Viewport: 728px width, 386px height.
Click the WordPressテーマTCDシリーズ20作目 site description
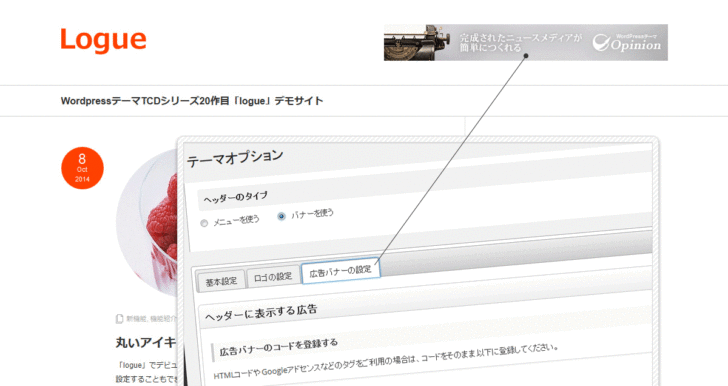(x=192, y=101)
